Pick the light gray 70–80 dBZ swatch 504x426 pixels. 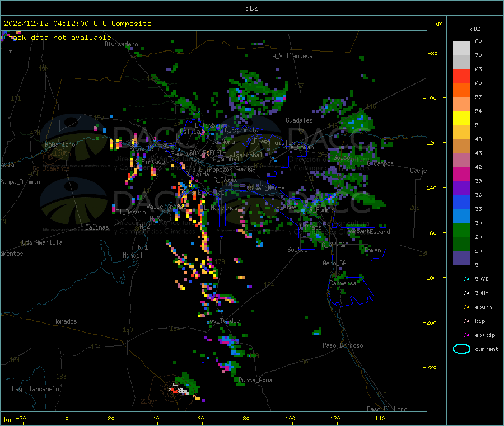click(x=461, y=48)
